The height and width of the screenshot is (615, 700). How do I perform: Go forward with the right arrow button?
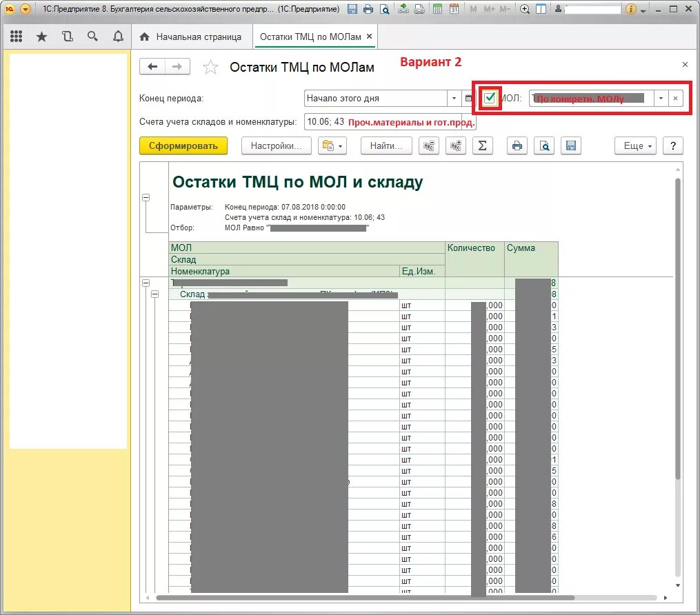tap(177, 67)
